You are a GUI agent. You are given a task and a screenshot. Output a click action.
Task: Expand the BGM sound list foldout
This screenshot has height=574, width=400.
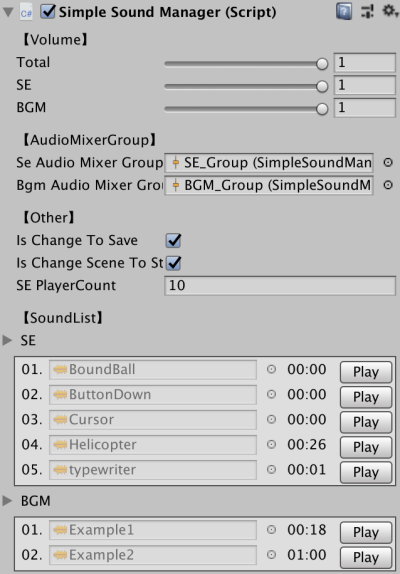(x=7, y=500)
